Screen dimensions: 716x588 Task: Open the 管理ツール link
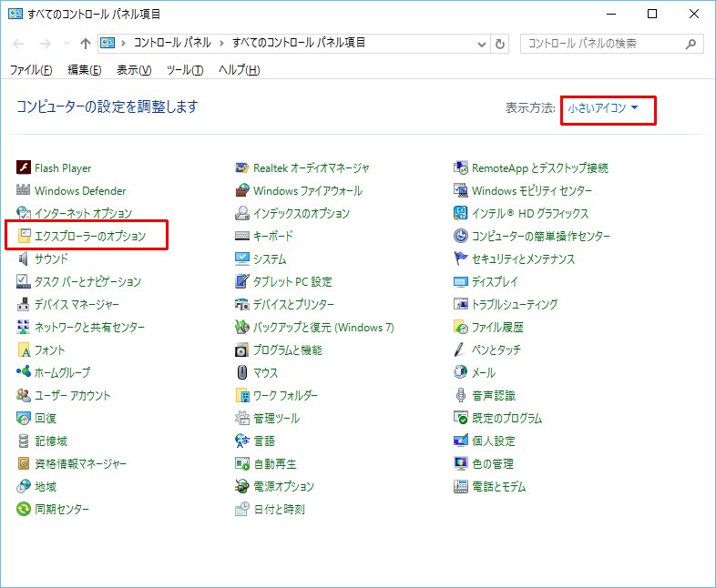[x=277, y=418]
